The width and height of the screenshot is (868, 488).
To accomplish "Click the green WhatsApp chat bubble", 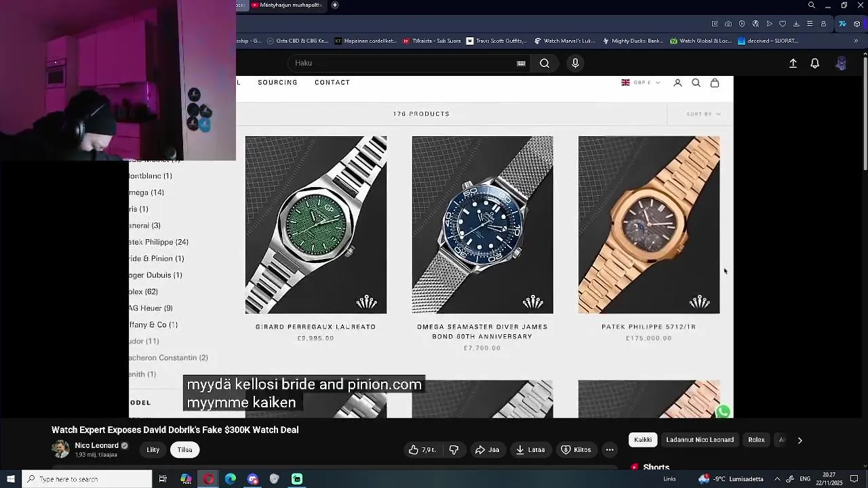I will point(724,411).
